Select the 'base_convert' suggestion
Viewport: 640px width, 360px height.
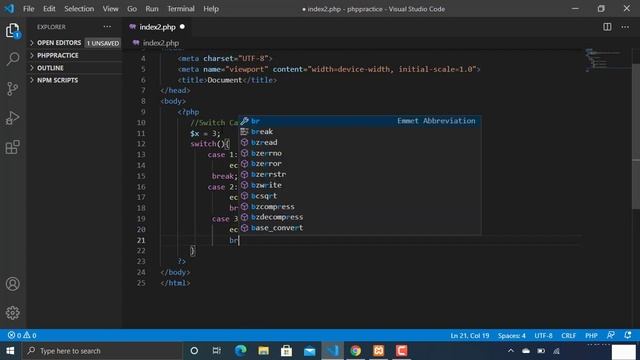[360, 228]
